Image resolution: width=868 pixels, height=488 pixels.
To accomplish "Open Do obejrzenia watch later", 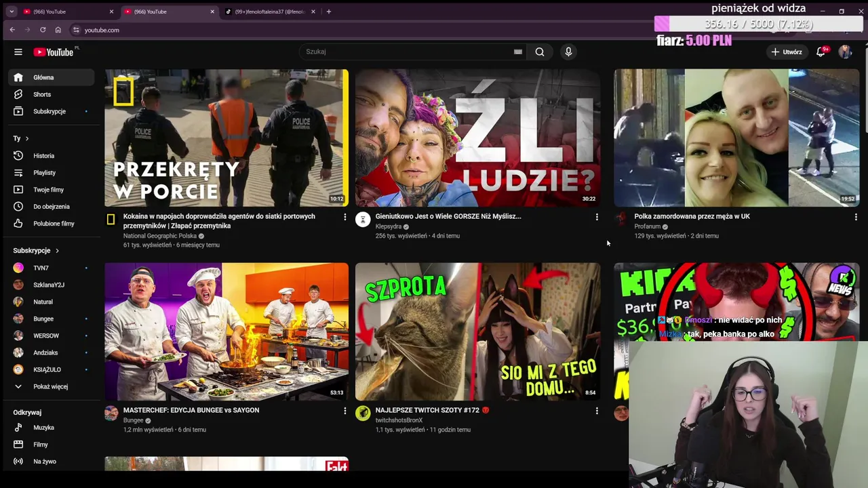I will pyautogui.click(x=52, y=207).
